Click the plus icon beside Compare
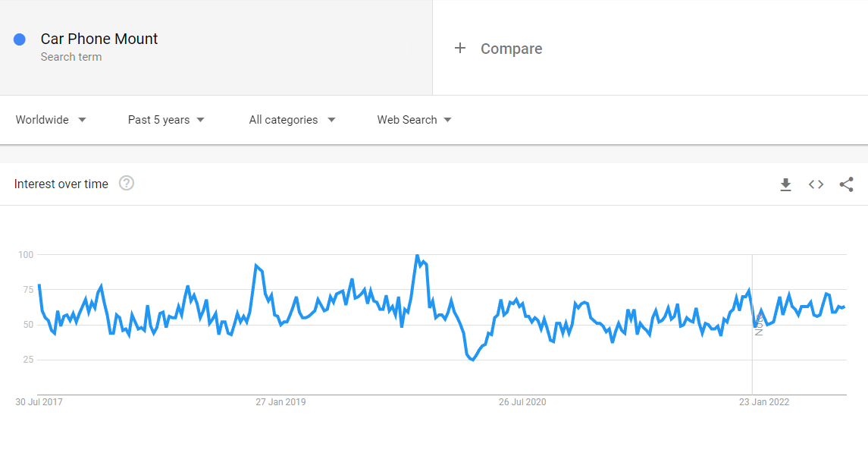This screenshot has height=453, width=868. 460,48
